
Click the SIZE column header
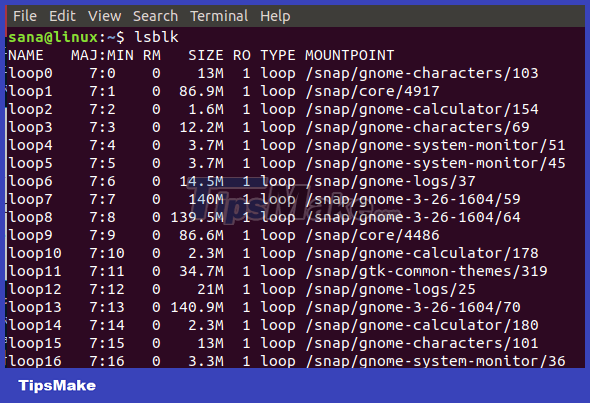coord(206,55)
